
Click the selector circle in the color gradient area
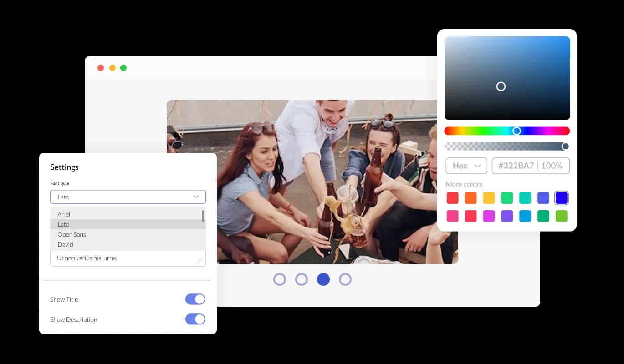[501, 86]
